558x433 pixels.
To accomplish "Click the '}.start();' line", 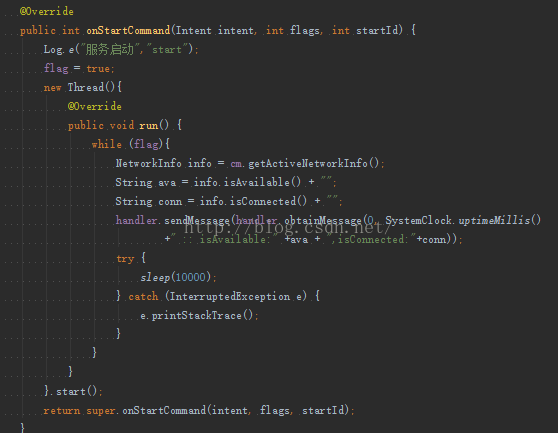I will 73,391.
